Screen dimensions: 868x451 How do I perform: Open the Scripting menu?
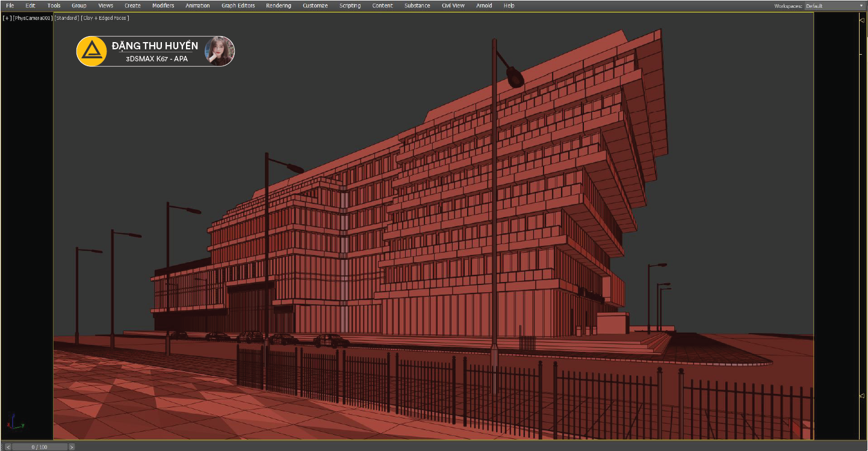[350, 6]
